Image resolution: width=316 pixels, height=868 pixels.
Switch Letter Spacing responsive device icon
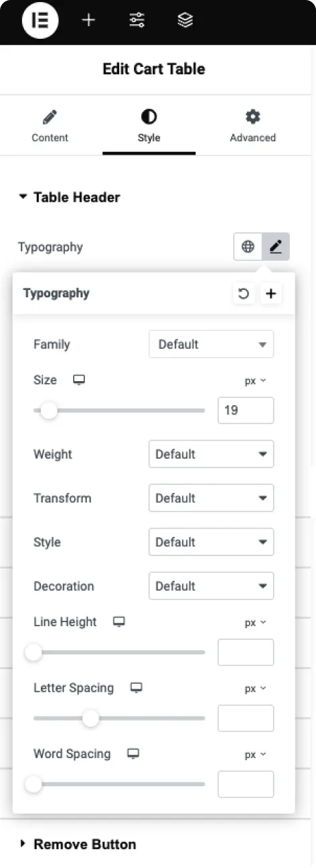coord(137,688)
